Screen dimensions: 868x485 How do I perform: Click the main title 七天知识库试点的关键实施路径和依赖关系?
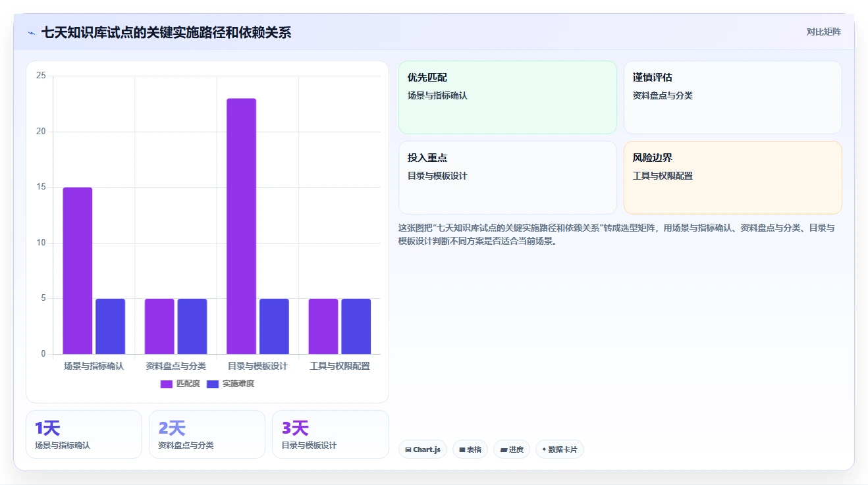[166, 33]
